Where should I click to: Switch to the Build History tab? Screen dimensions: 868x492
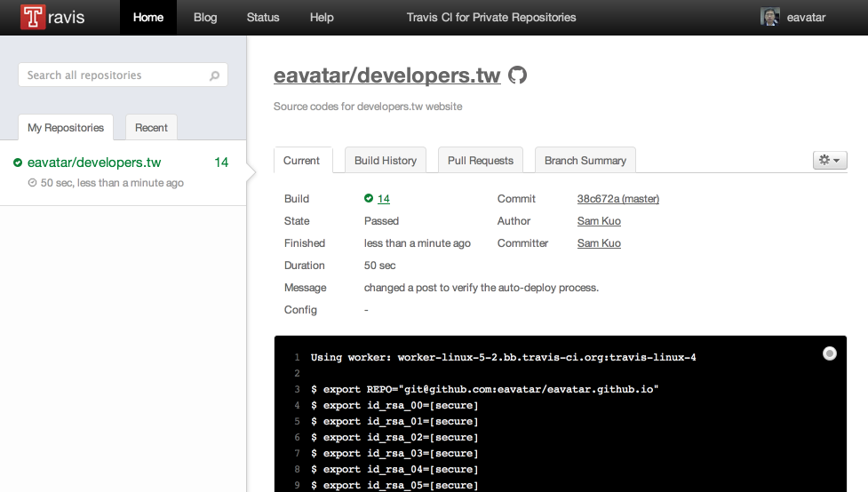pos(386,161)
